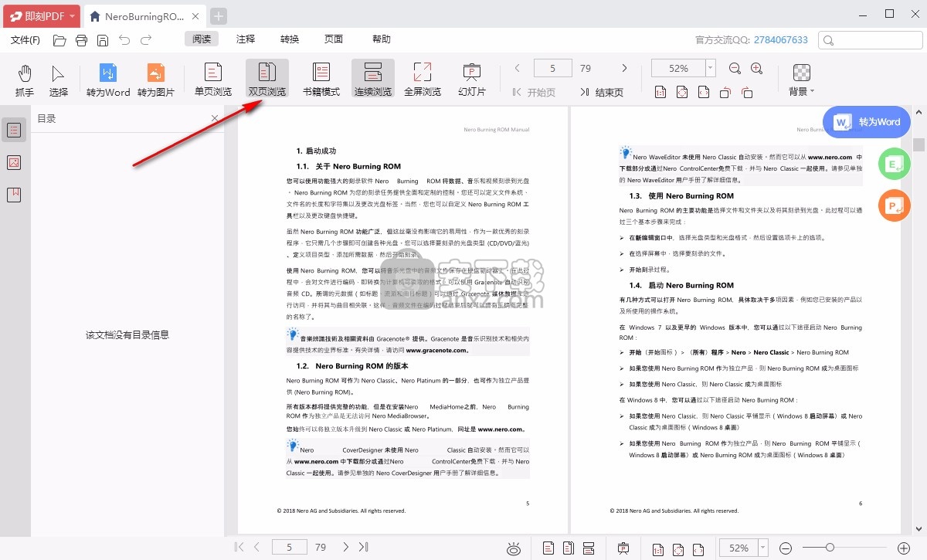Activate the selection tool (选择)
The image size is (927, 560).
pyautogui.click(x=59, y=80)
